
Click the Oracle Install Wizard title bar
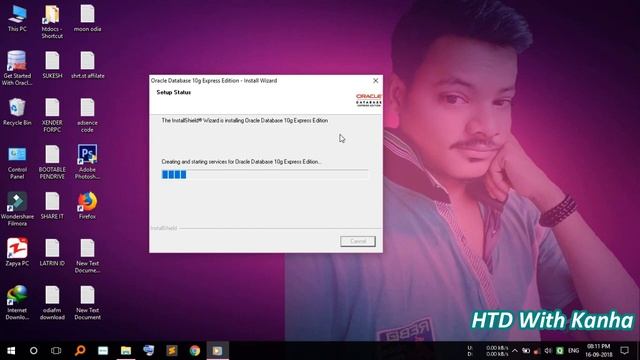[260, 81]
